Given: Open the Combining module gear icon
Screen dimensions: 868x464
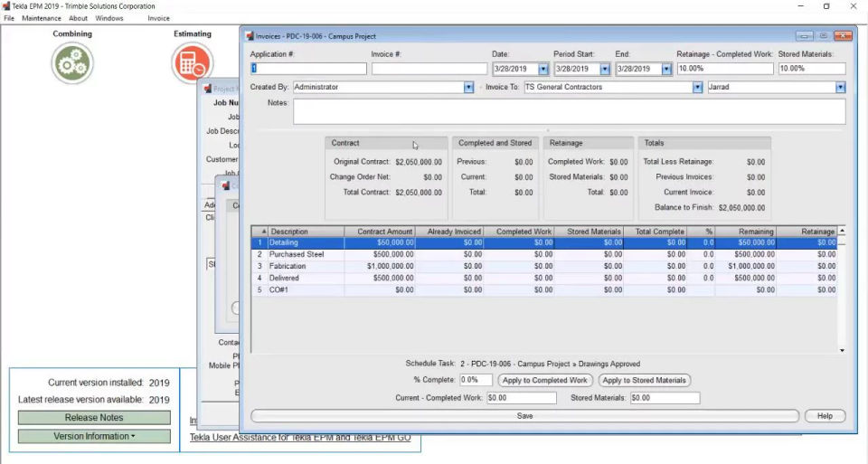Looking at the screenshot, I should click(x=72, y=63).
